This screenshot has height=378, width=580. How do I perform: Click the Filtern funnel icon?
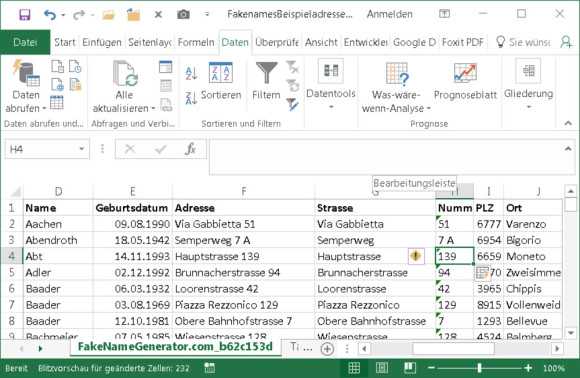pos(266,72)
